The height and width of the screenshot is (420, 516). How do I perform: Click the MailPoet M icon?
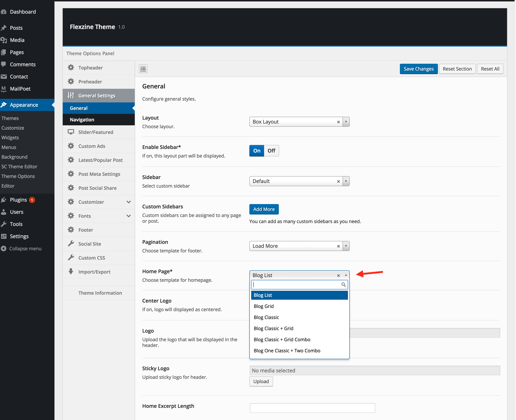click(x=3, y=89)
